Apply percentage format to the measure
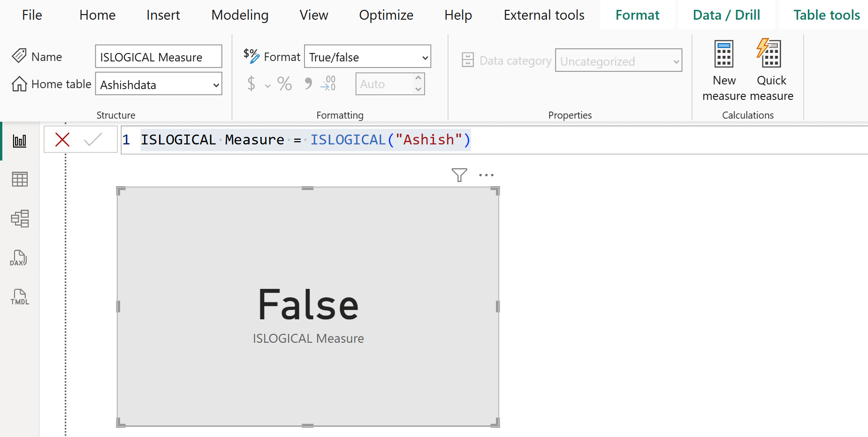The height and width of the screenshot is (437, 868). click(284, 83)
